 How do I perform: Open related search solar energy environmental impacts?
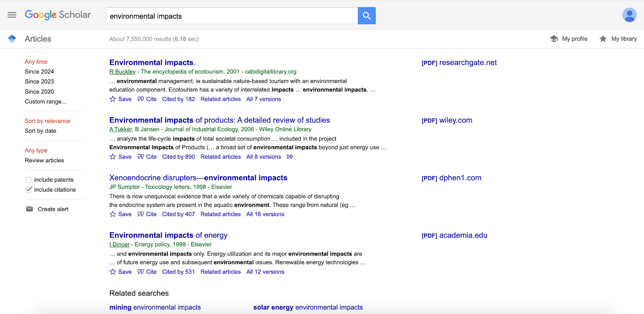tap(308, 307)
